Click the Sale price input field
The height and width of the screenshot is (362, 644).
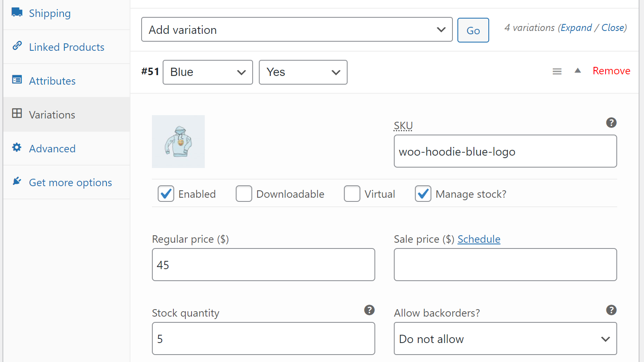pyautogui.click(x=505, y=265)
